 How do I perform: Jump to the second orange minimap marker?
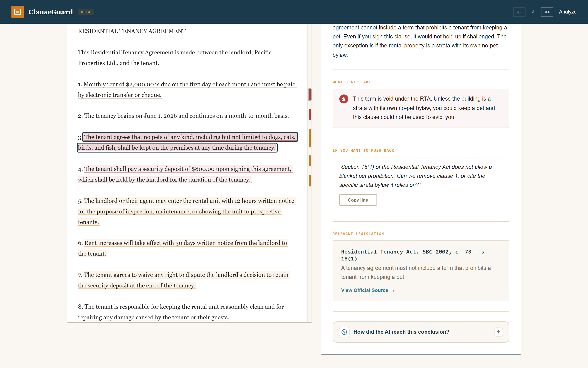click(x=310, y=161)
